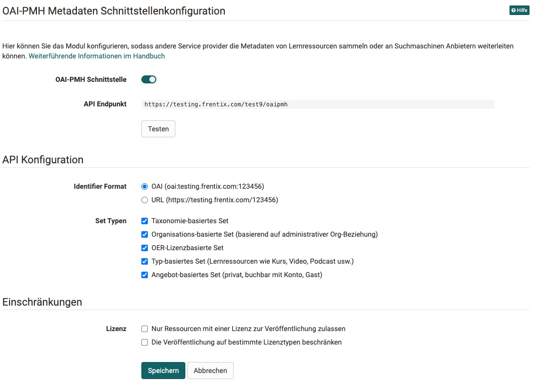Open the Hilfe help button
Image resolution: width=540 pixels, height=392 pixels.
[x=519, y=10]
